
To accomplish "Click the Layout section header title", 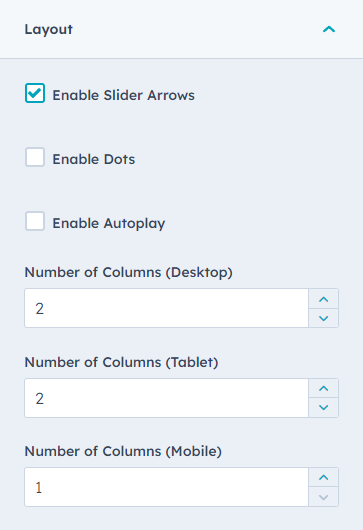I will [49, 29].
